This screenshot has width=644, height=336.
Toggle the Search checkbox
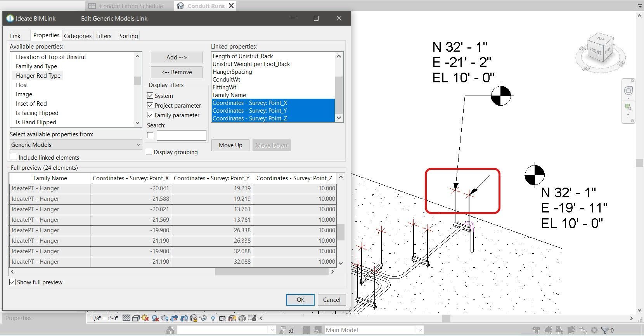click(150, 135)
